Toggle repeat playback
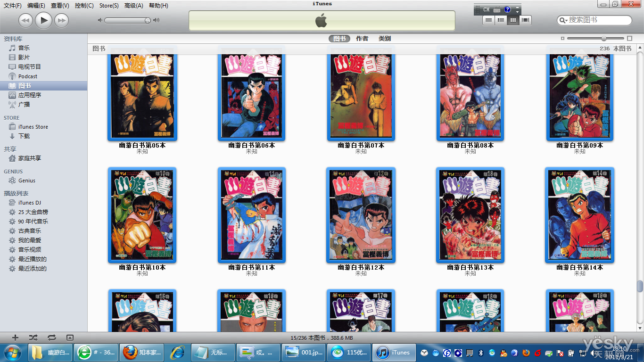Screen dimensions: 644x362 (52, 337)
